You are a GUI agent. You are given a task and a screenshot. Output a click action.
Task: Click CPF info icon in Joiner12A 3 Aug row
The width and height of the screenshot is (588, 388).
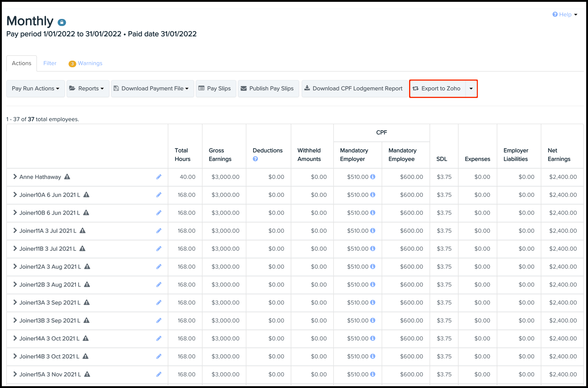pos(373,267)
